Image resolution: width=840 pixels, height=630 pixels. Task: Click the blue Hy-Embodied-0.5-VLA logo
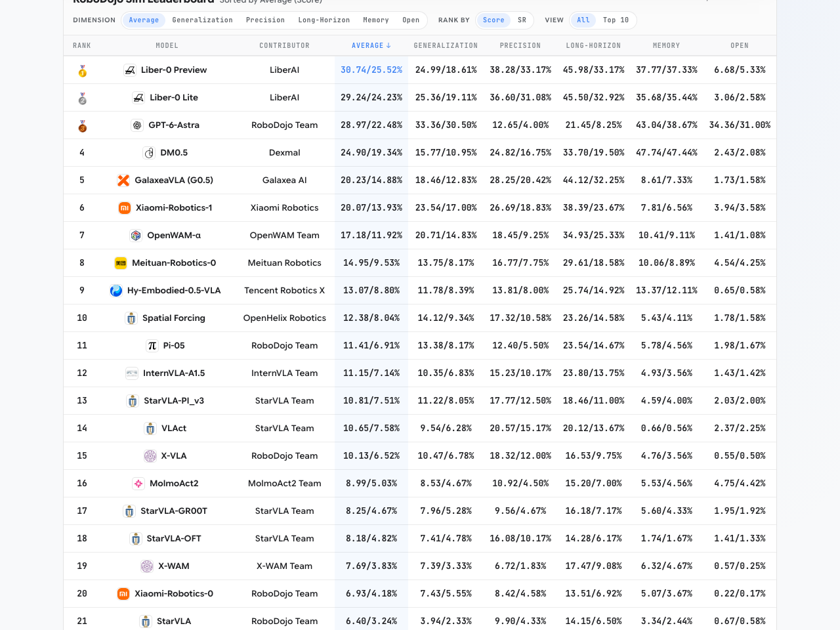116,291
